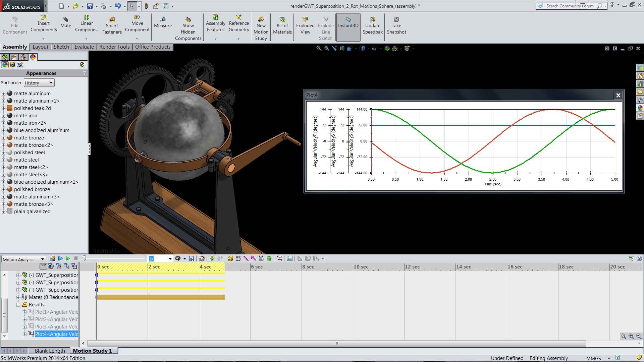644x362 pixels.
Task: Switch to the Render Tools tab
Action: [x=114, y=47]
